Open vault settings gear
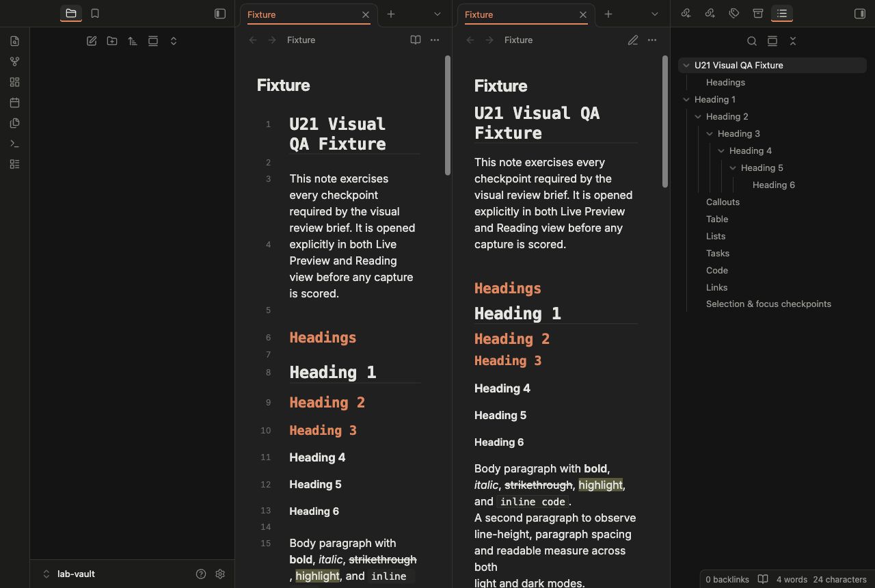The width and height of the screenshot is (875, 588). (x=220, y=574)
